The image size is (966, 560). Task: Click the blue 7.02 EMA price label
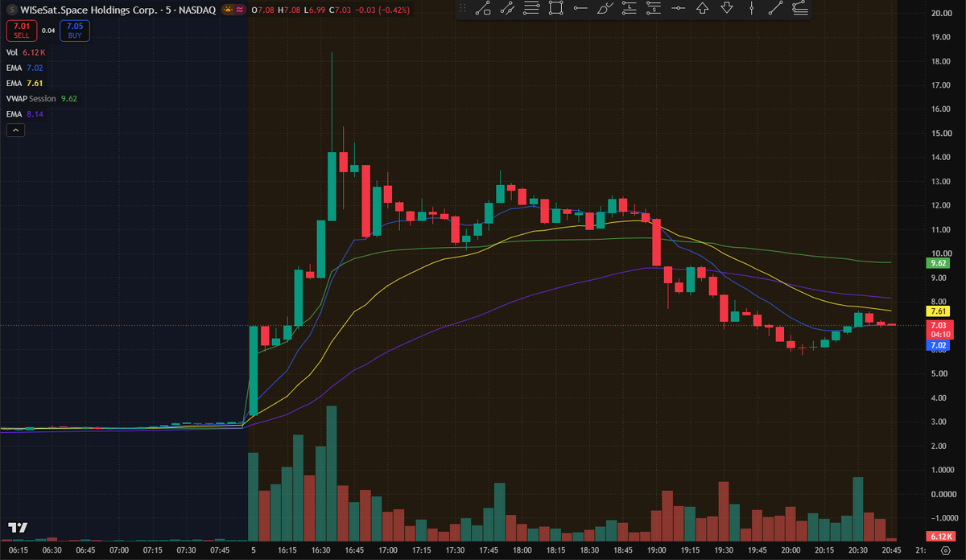click(x=939, y=344)
